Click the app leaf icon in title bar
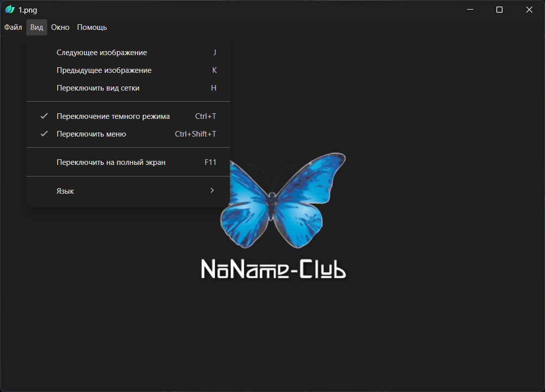545x392 pixels. tap(10, 10)
